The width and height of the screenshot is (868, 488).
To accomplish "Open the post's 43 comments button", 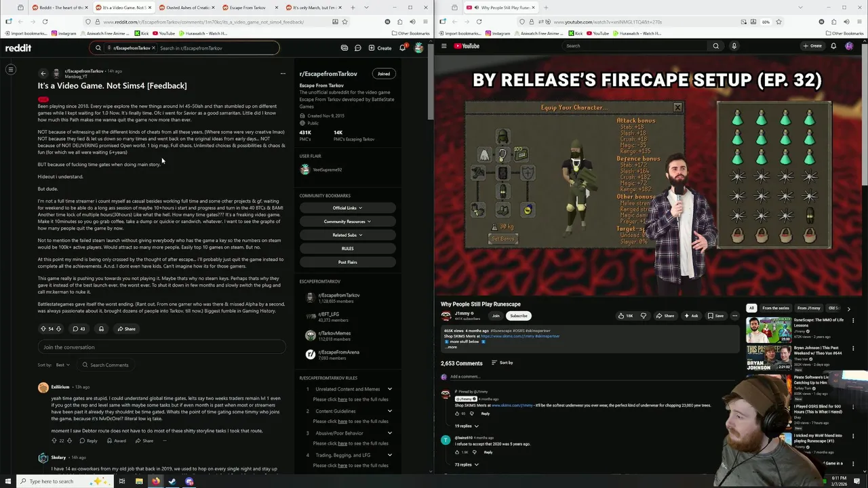I will point(79,329).
